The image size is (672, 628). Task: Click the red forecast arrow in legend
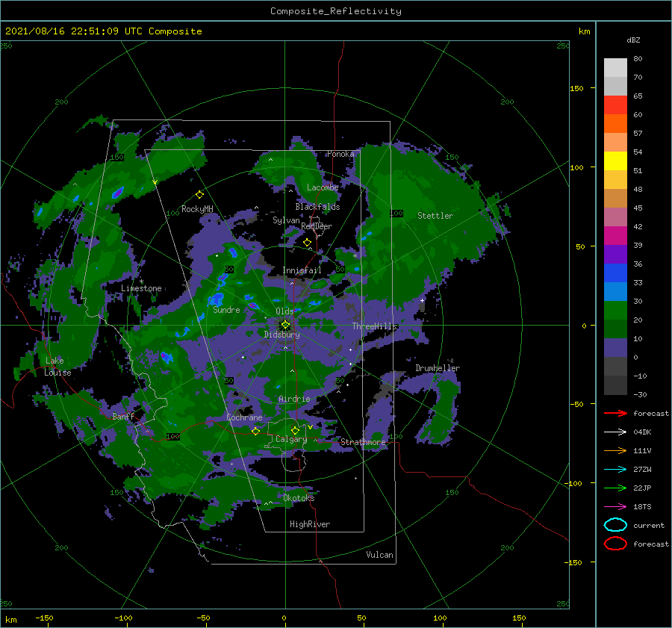pyautogui.click(x=615, y=413)
